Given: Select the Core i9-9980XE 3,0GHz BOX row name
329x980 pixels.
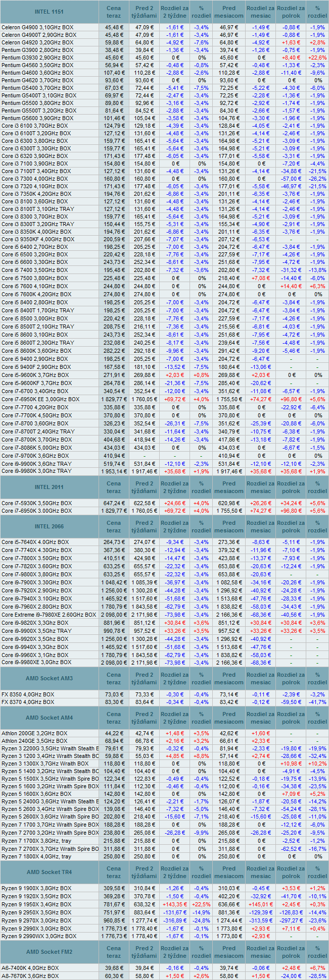Looking at the screenshot, I should click(x=37, y=663).
